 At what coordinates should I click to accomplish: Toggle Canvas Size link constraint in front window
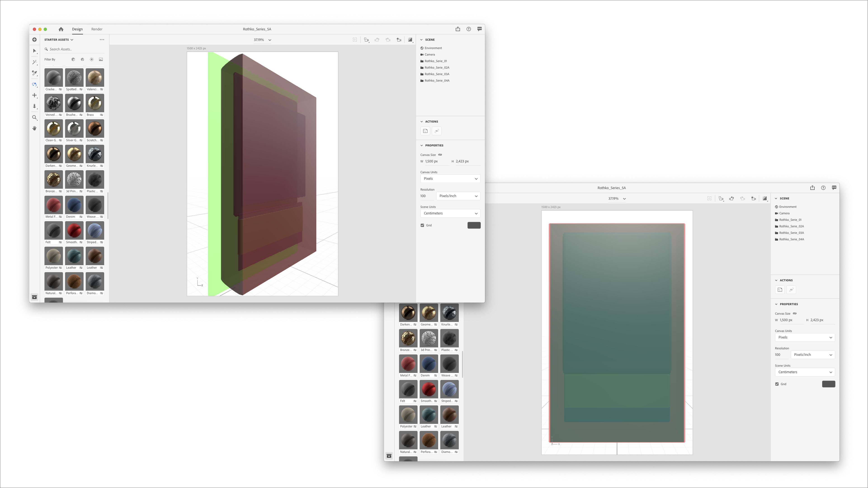click(x=440, y=155)
